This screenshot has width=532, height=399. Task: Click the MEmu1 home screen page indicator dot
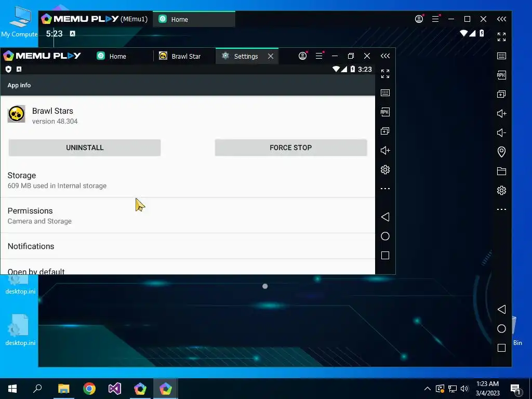265,286
